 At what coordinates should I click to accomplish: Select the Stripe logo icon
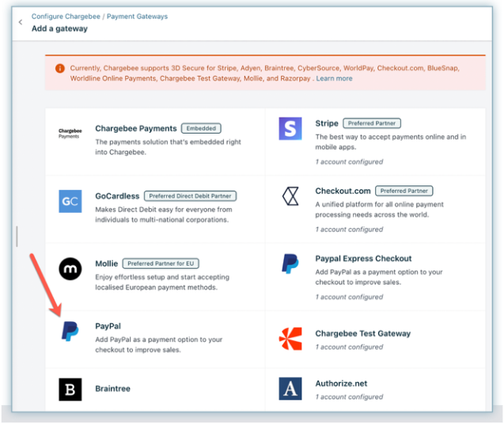click(x=290, y=129)
